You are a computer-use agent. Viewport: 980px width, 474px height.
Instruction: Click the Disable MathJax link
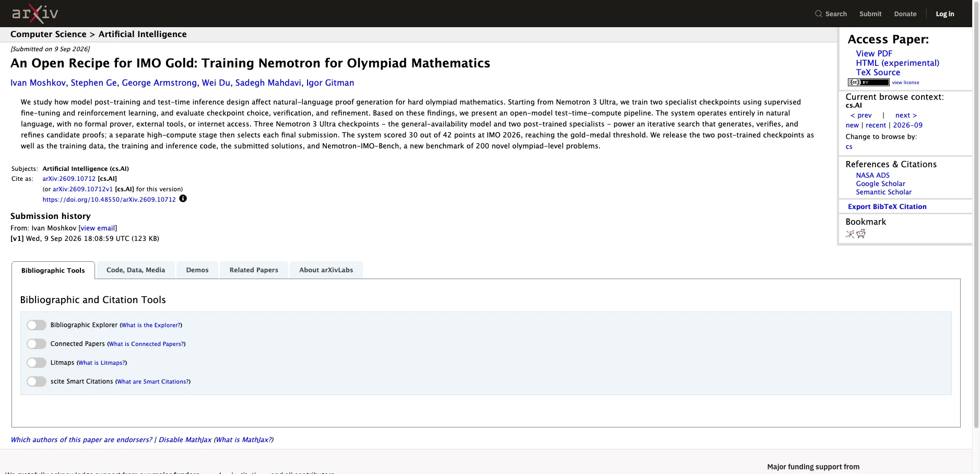pyautogui.click(x=185, y=440)
